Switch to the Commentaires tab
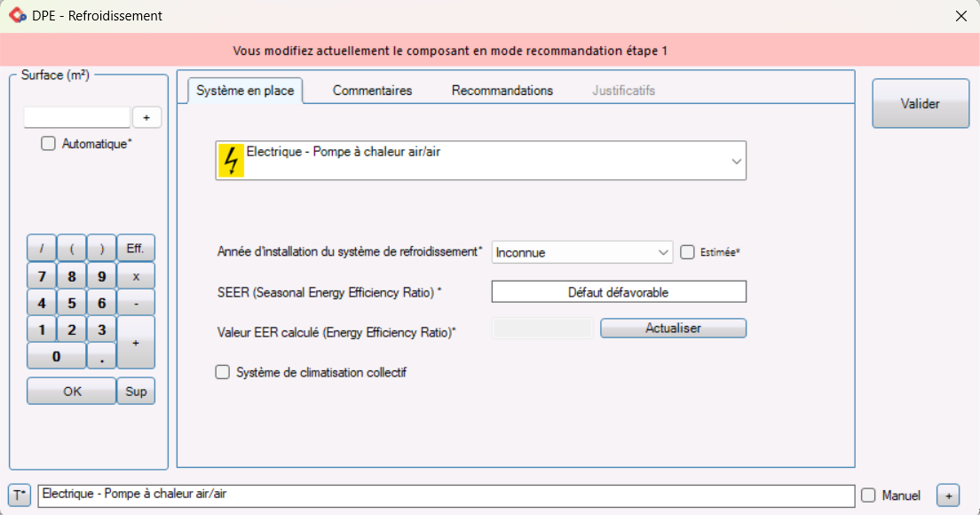This screenshot has height=515, width=980. (372, 91)
